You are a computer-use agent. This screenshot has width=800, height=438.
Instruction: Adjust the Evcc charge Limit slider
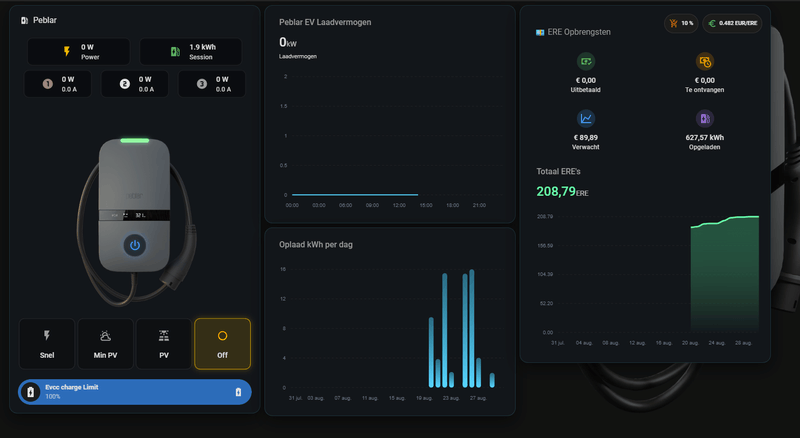[135, 392]
